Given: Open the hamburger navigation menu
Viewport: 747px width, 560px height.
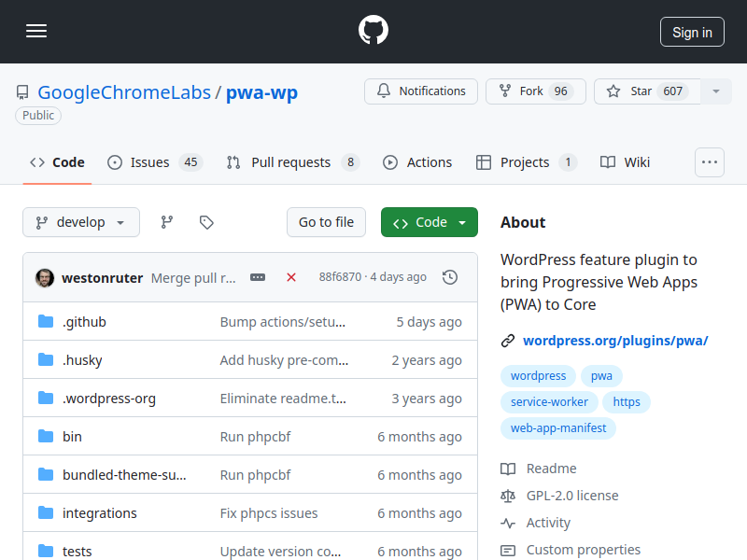Looking at the screenshot, I should pyautogui.click(x=36, y=31).
